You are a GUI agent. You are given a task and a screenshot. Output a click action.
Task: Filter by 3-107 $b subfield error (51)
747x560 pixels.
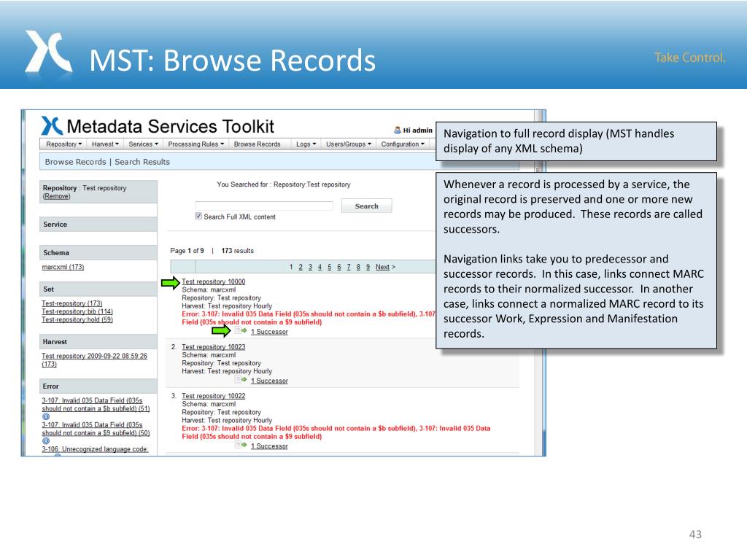[x=96, y=404]
